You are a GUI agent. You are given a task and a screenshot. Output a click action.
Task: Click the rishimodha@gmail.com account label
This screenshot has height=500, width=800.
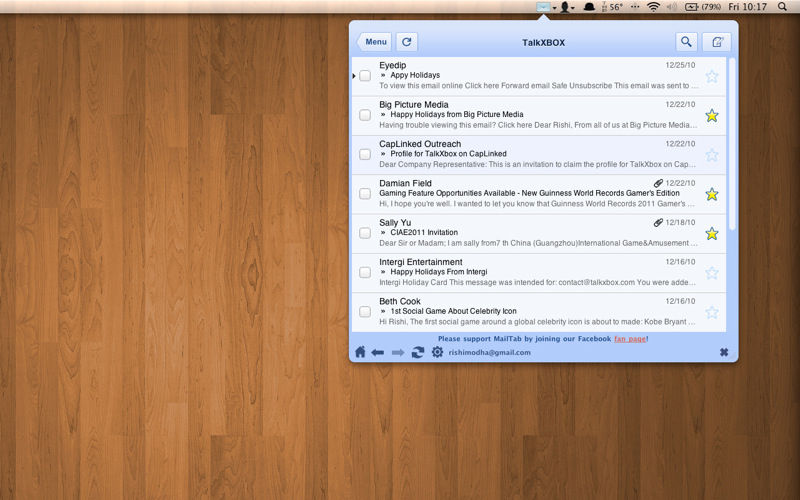[x=489, y=353]
